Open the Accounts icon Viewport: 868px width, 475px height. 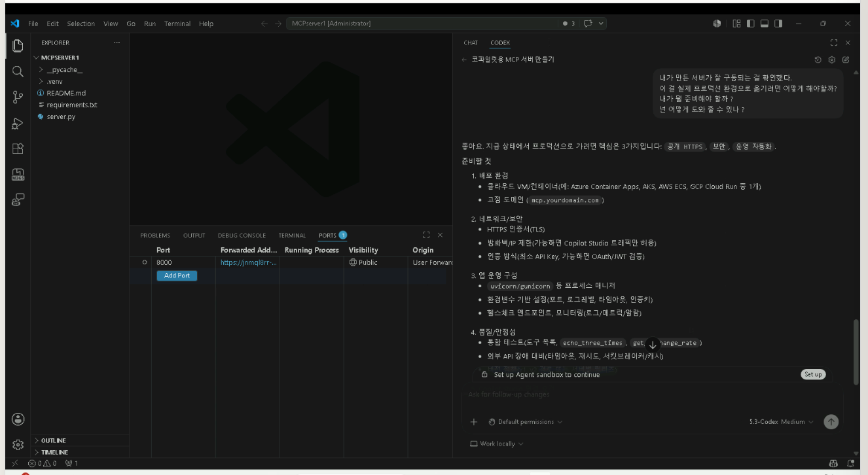[x=18, y=419]
